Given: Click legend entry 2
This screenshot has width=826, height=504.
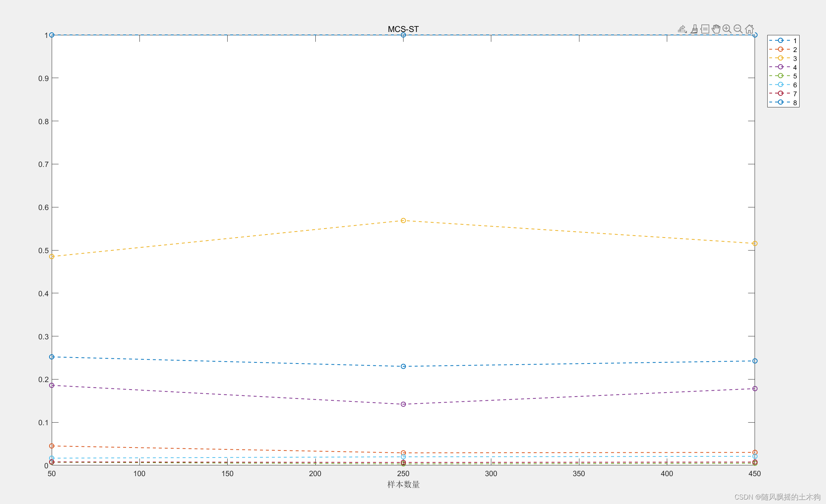Looking at the screenshot, I should click(x=783, y=49).
